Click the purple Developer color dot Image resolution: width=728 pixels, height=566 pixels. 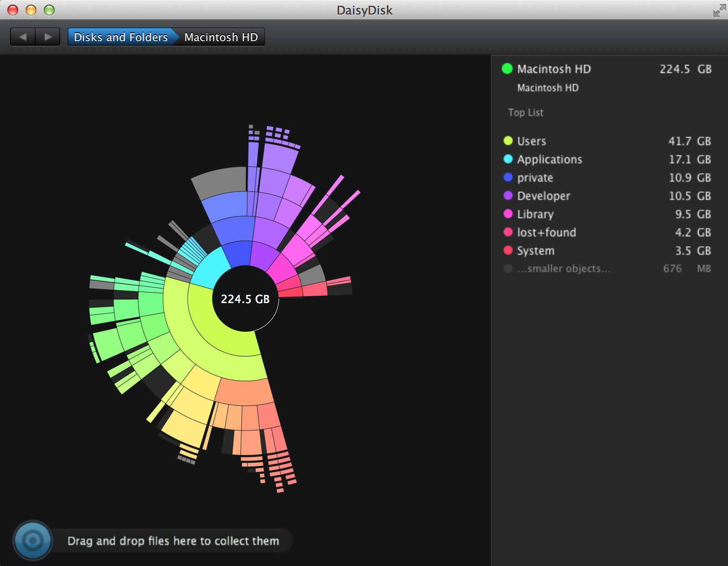[508, 195]
